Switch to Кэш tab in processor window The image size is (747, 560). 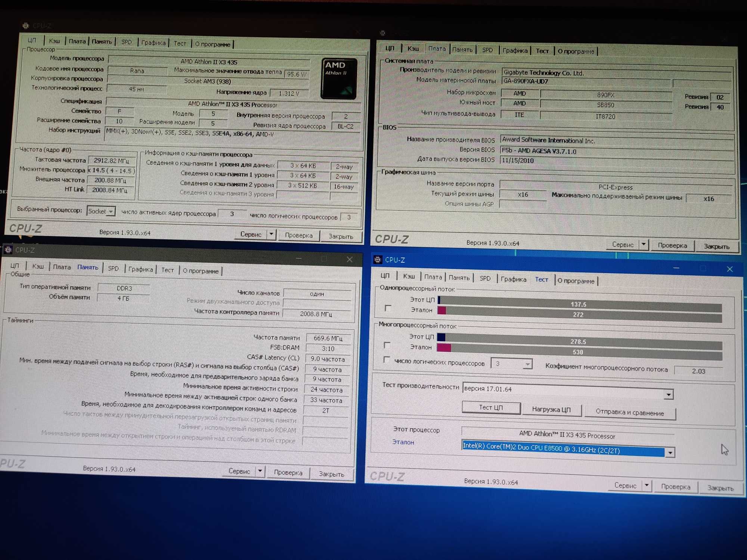tap(55, 40)
